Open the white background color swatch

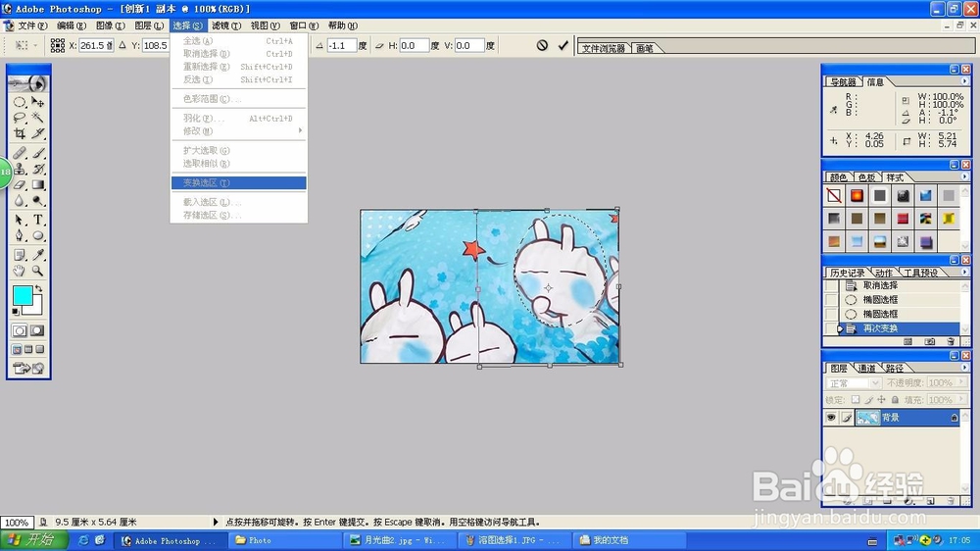(35, 308)
